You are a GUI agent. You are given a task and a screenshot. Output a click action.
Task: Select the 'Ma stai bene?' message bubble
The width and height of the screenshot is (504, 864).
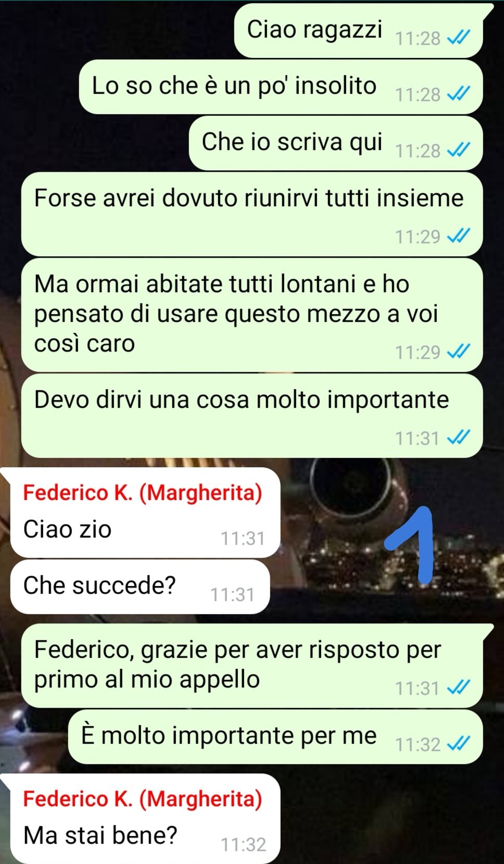click(x=145, y=818)
